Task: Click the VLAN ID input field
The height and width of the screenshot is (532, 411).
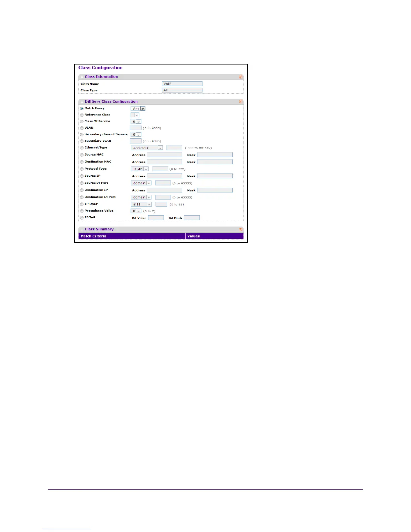Action: 136,128
